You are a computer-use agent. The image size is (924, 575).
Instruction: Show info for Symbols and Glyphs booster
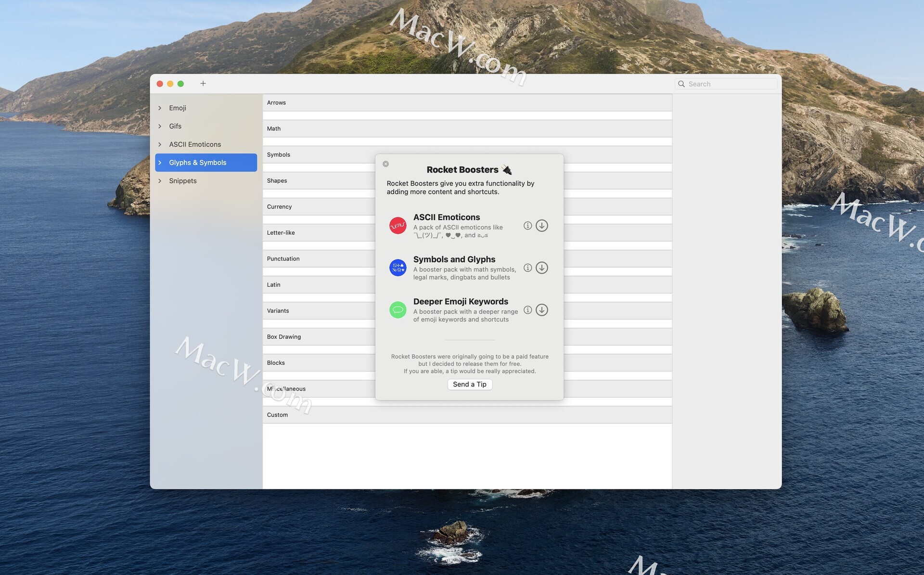click(527, 268)
